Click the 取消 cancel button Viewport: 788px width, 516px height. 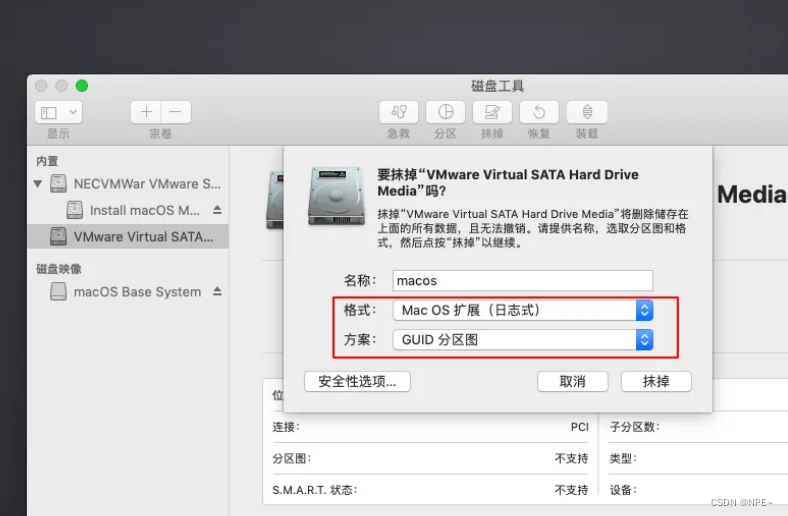point(572,381)
